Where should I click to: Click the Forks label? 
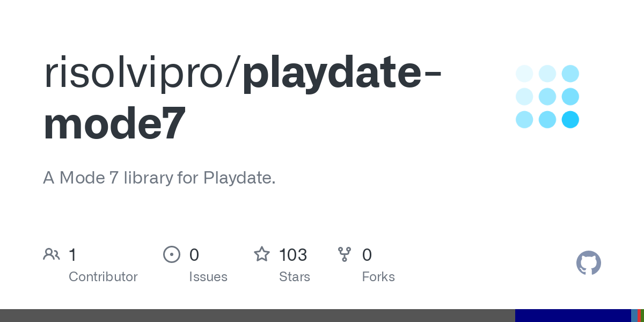click(378, 277)
